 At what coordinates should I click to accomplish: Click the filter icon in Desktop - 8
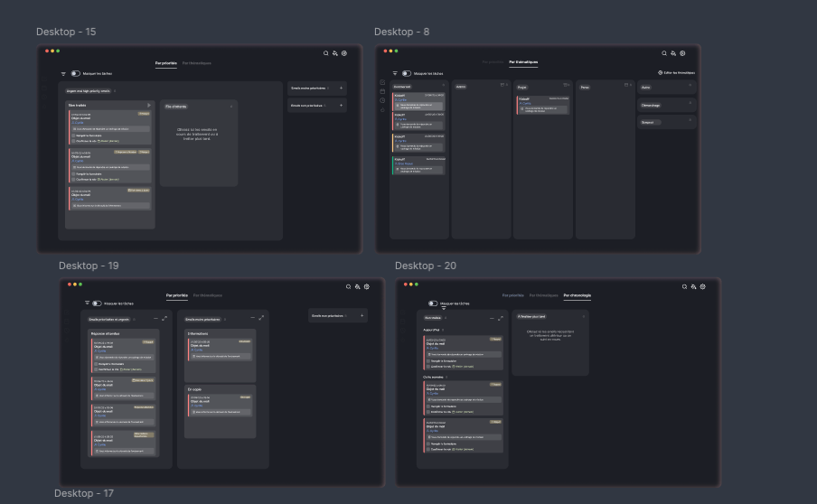(x=395, y=73)
